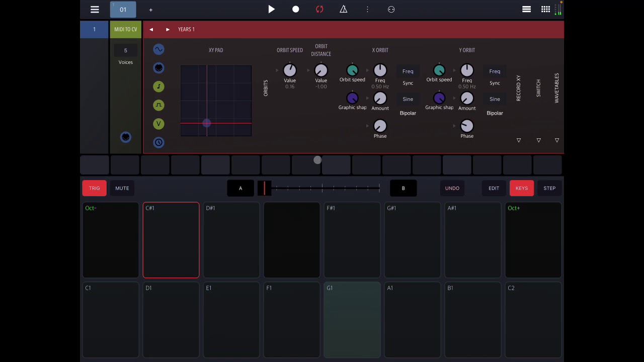Expand the RECORD XY section triangle

(x=519, y=140)
